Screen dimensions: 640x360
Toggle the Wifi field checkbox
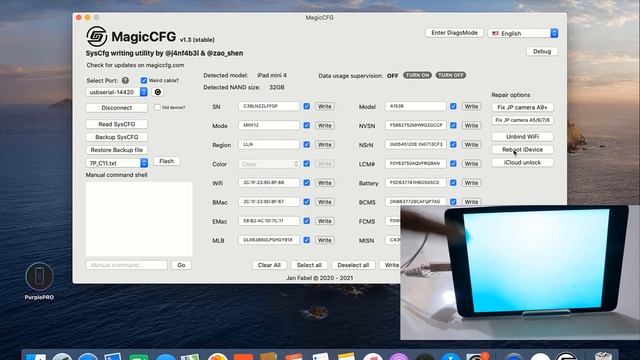[x=307, y=183]
